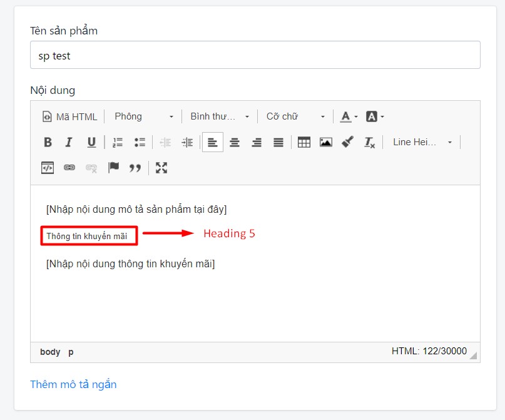Image resolution: width=505 pixels, height=420 pixels.
Task: Open the Phông font dropdown
Action: click(144, 116)
